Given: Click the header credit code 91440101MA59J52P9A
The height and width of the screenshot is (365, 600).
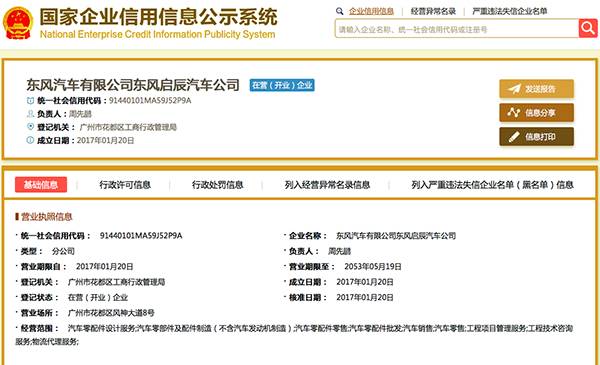Looking at the screenshot, I should (x=150, y=101).
